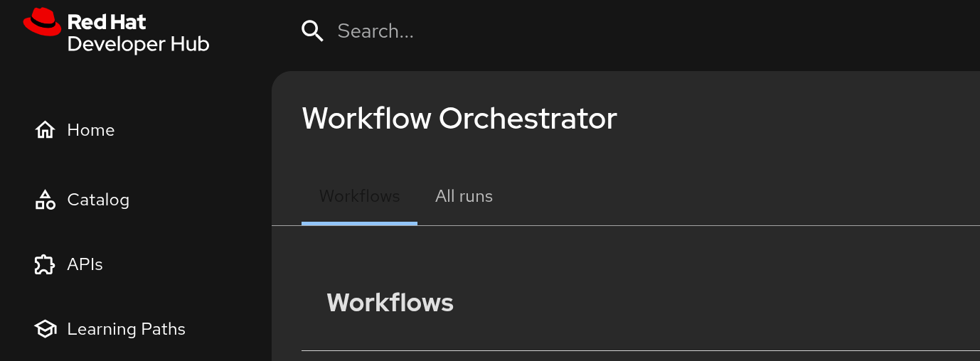Click the Workflow Orchestrator page title
Image resolution: width=980 pixels, height=361 pixels.
coord(459,118)
